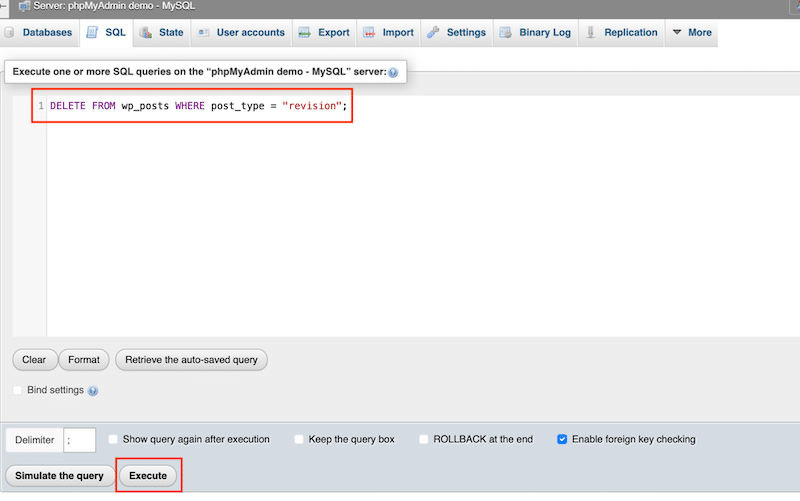Expand the More dropdown menu
800x501 pixels.
pyautogui.click(x=692, y=33)
